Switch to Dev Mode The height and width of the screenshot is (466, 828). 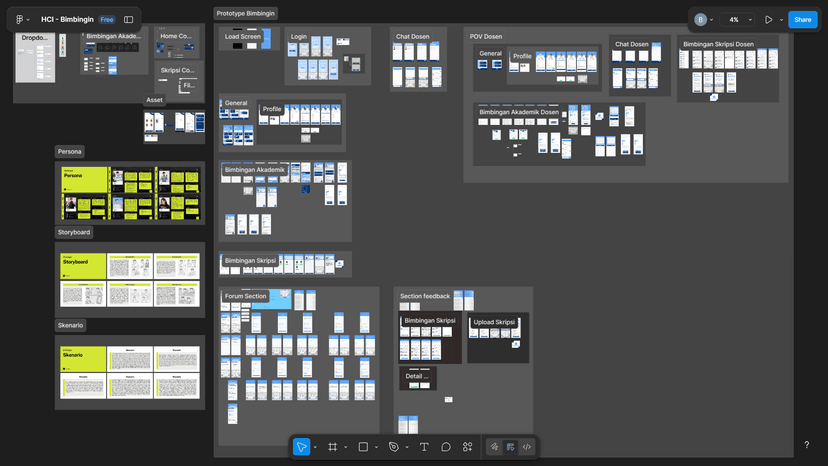527,447
